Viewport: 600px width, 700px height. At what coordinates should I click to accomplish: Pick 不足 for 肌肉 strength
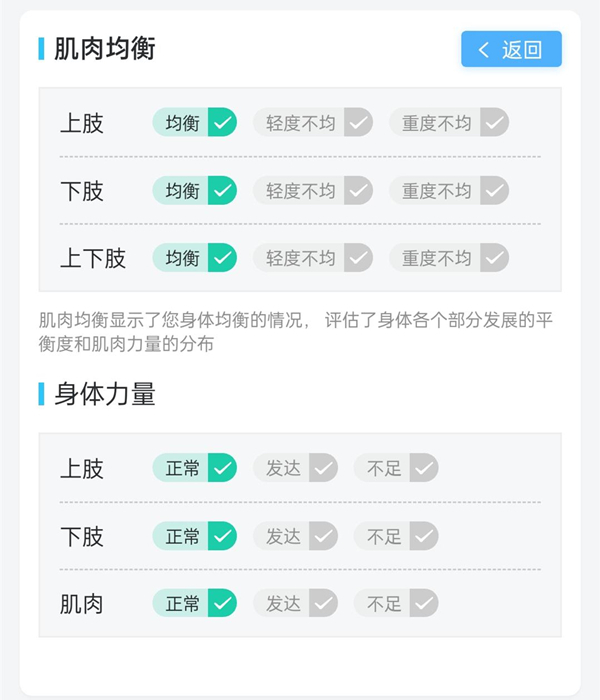coord(396,603)
